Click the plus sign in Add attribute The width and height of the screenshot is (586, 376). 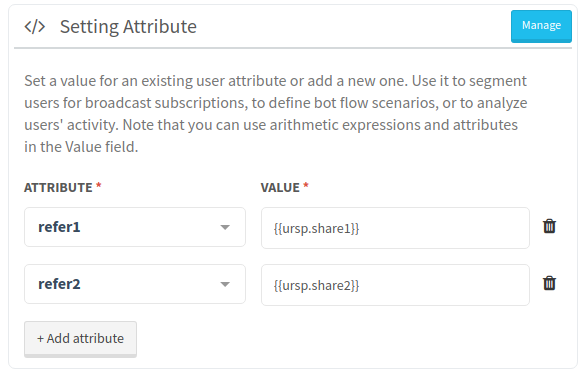click(40, 339)
